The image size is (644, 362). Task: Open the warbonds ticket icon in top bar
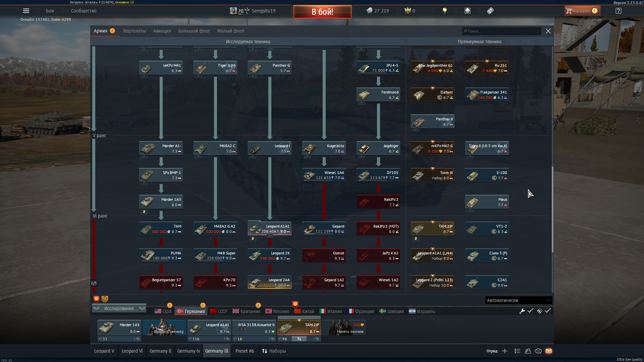[x=490, y=11]
